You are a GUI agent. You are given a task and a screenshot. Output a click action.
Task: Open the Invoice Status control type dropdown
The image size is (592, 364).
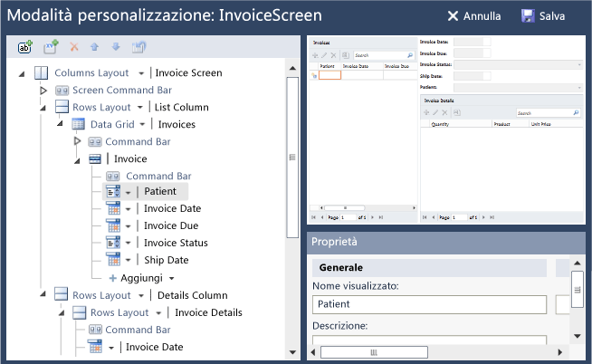(x=128, y=244)
